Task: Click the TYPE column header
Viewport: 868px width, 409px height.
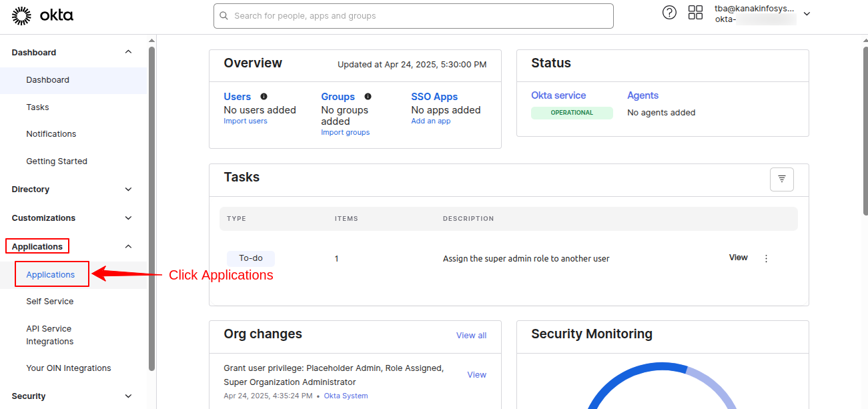Action: [237, 219]
